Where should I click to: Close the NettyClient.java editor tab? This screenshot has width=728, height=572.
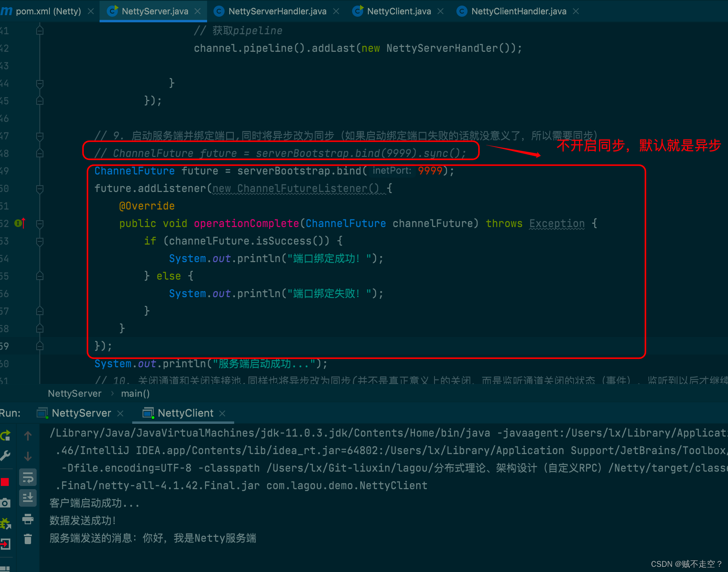440,11
